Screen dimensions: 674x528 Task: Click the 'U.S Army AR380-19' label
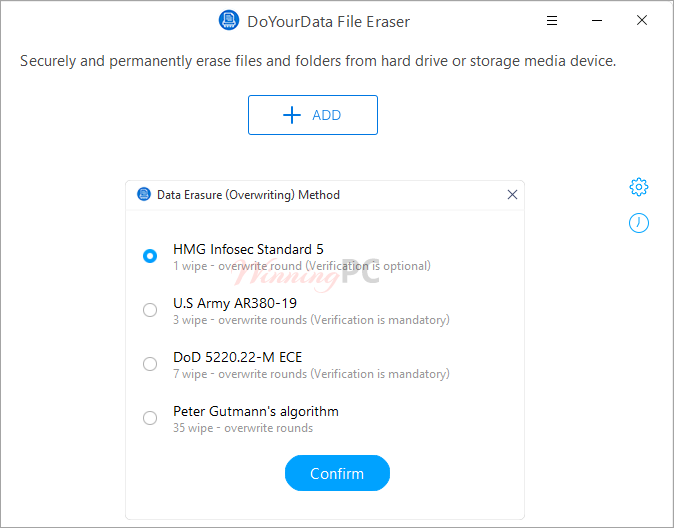pos(235,304)
